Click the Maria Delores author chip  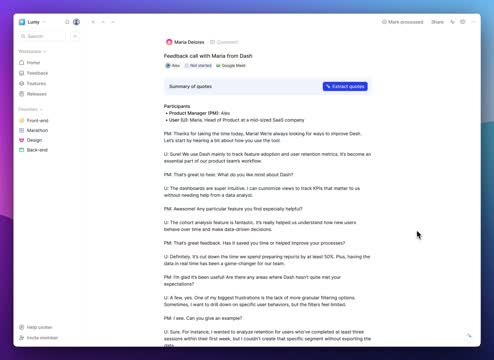tap(185, 42)
